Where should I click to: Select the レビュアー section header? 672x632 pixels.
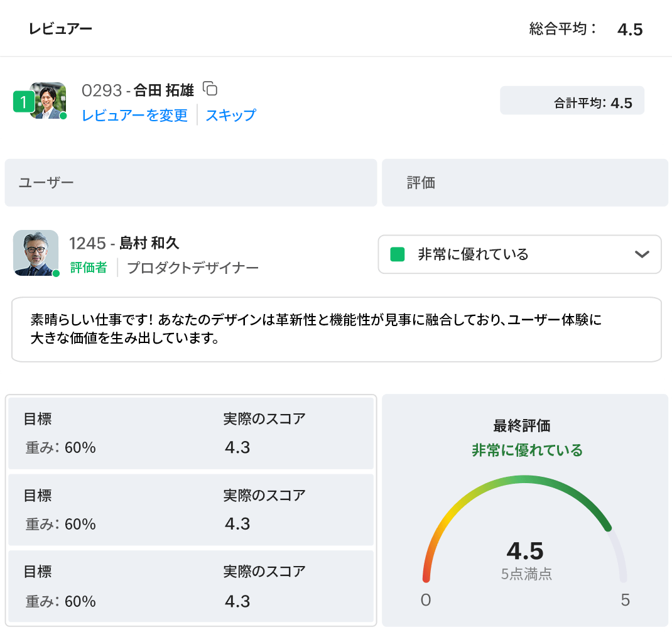pos(58,29)
